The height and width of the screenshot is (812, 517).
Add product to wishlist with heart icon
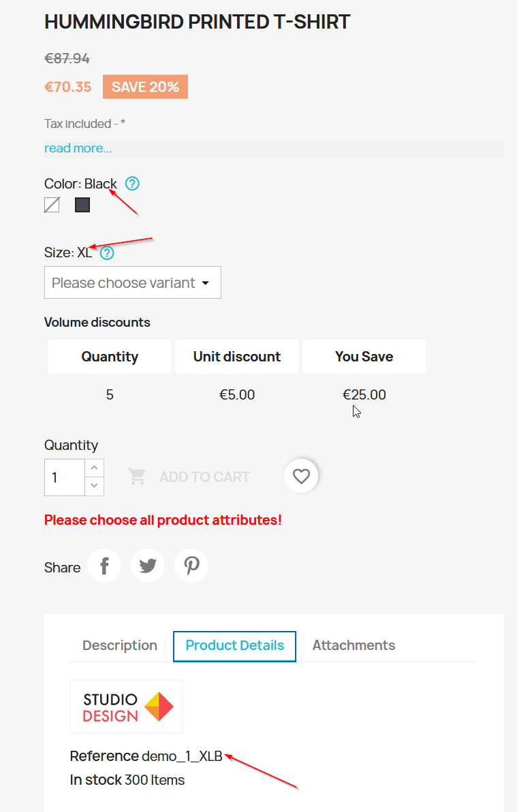point(301,476)
